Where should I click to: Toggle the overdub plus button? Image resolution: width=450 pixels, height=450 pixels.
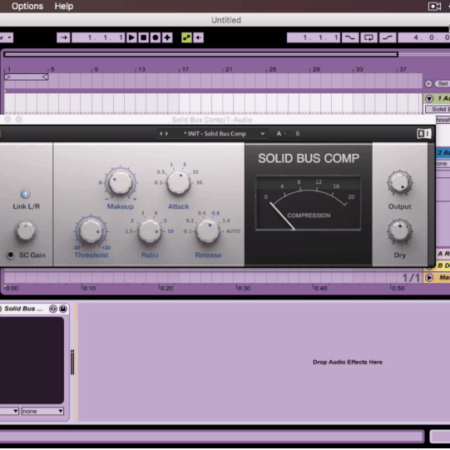tap(167, 38)
